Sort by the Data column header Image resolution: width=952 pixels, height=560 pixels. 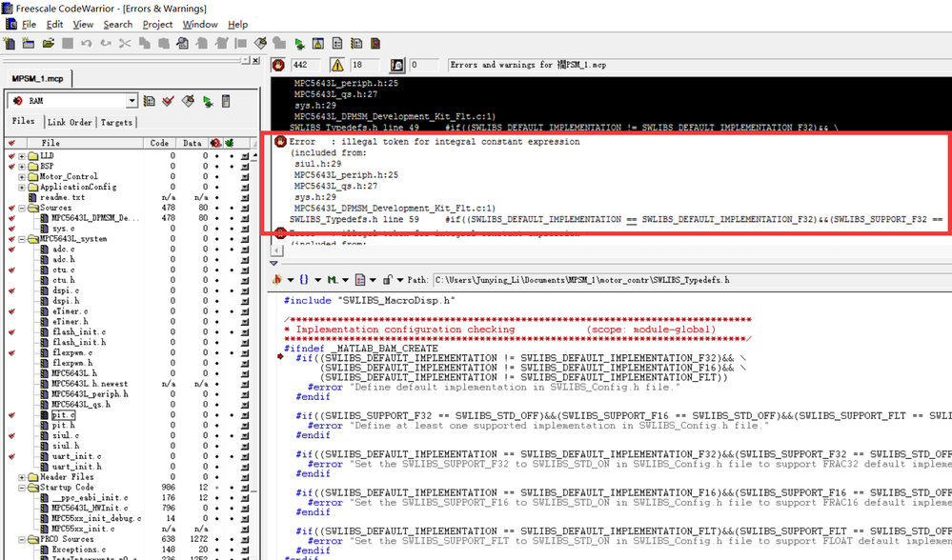192,143
